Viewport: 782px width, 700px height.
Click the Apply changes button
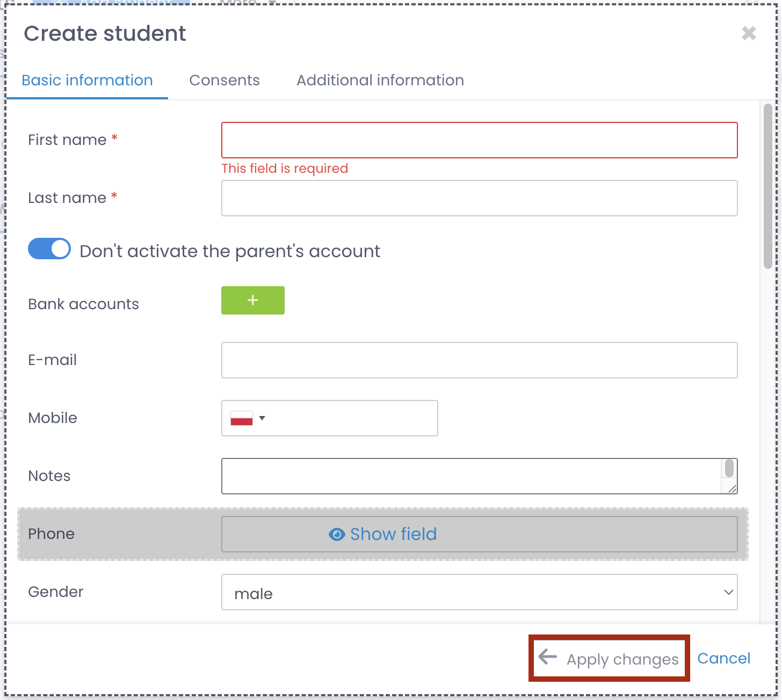tap(609, 659)
